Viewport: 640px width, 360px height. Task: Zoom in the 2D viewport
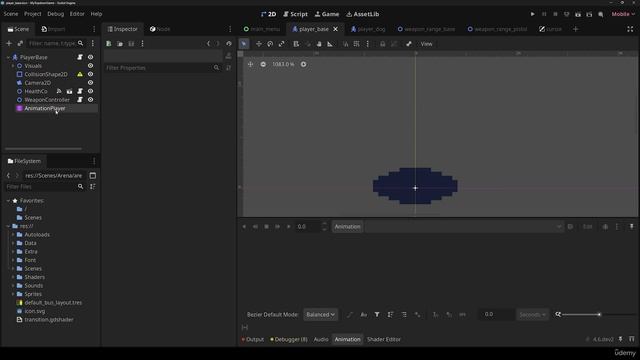pyautogui.click(x=303, y=64)
